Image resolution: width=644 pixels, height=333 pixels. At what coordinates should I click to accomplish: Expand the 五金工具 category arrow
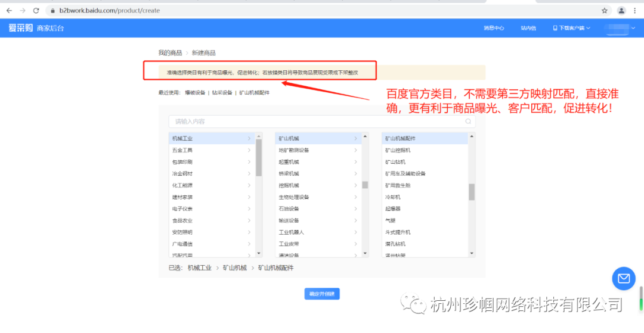tap(249, 150)
